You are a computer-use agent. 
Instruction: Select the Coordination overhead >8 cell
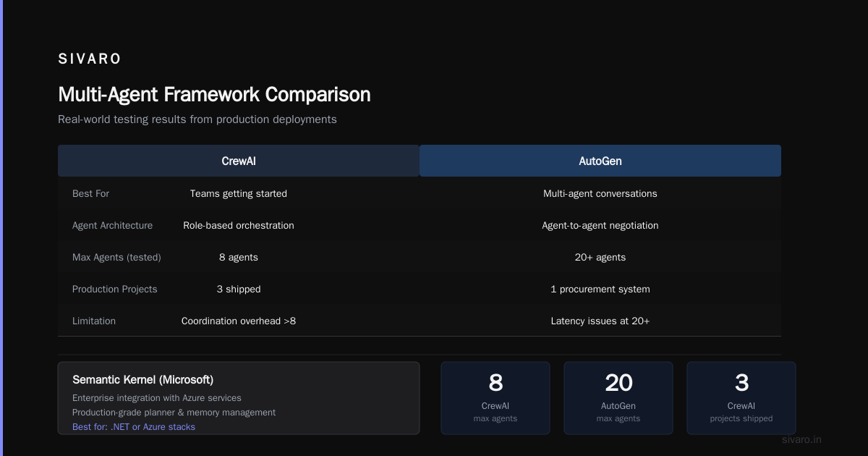click(x=239, y=321)
